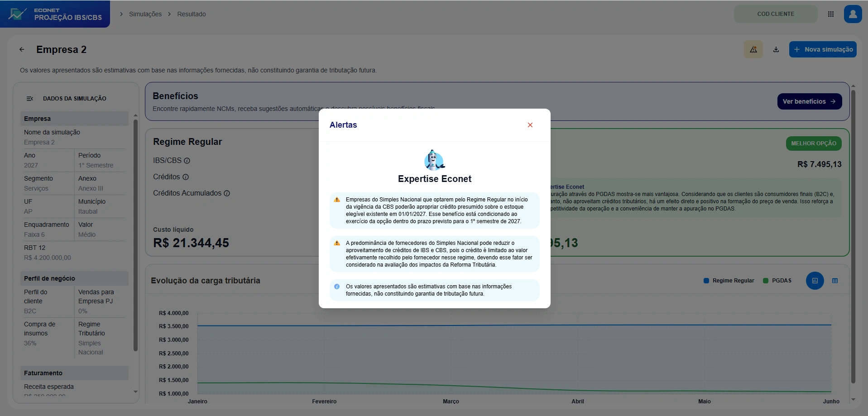The height and width of the screenshot is (416, 868).
Task: Click the Benefícios banner heading
Action: (x=175, y=96)
